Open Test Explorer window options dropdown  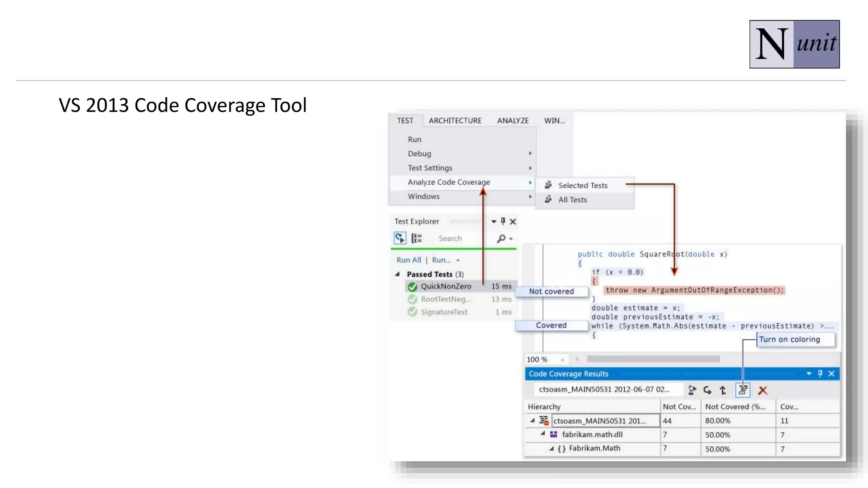(493, 222)
